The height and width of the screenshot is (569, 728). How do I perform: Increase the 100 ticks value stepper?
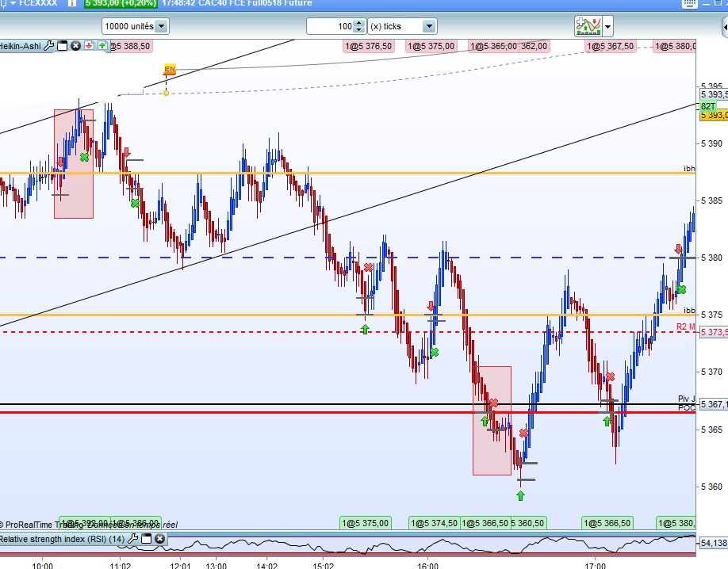pos(359,23)
